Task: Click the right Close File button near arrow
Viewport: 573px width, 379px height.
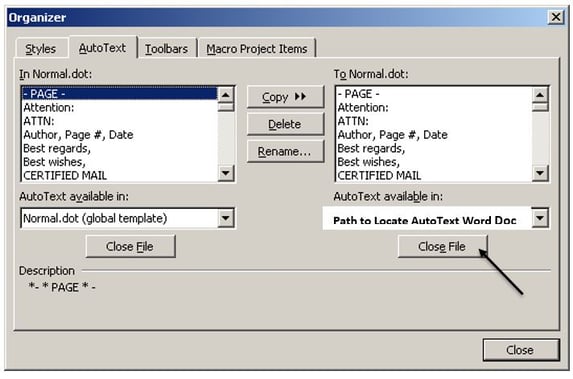Action: click(442, 246)
